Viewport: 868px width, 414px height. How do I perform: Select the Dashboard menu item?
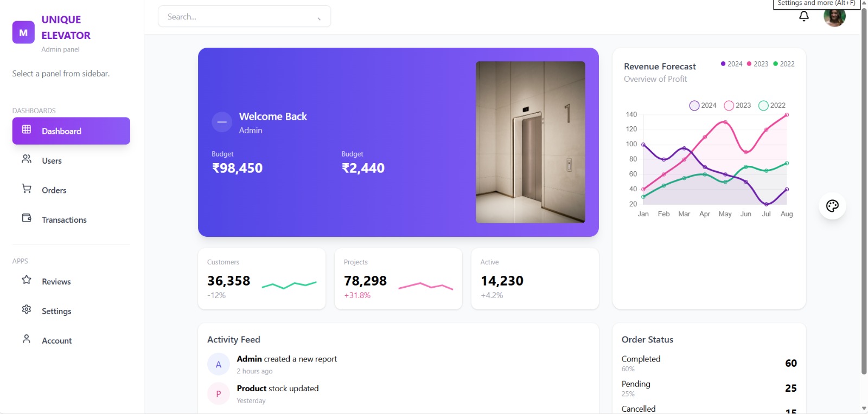pos(71,131)
